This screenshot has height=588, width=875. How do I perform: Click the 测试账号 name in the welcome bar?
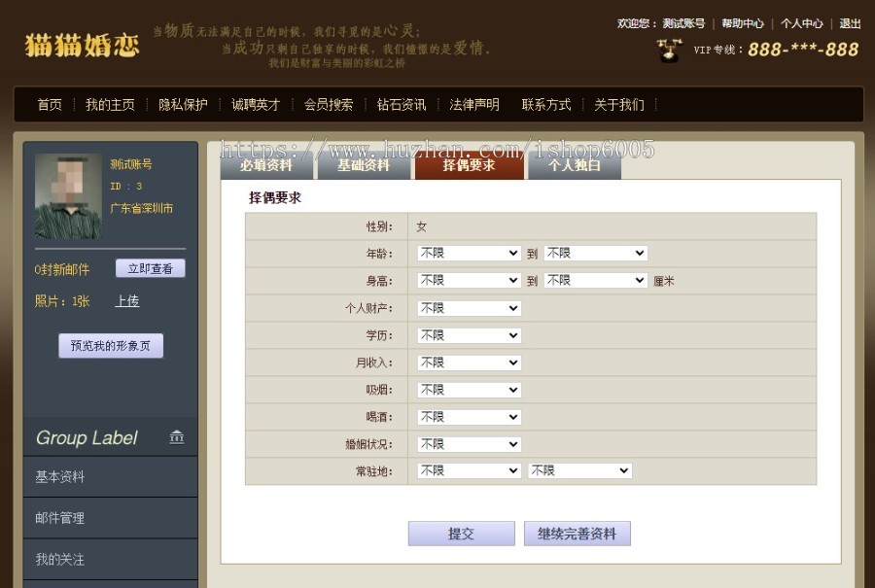683,23
